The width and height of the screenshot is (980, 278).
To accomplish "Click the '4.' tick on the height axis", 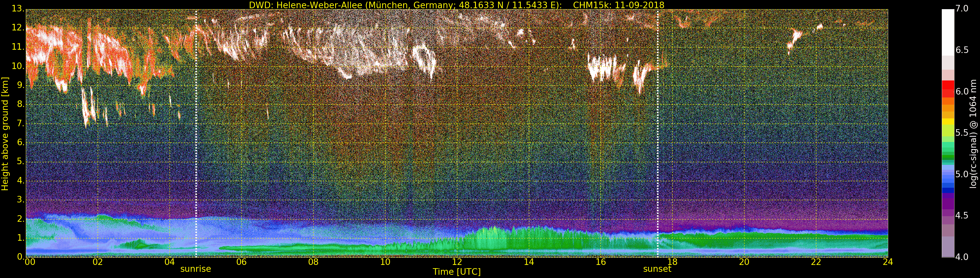I will [20, 181].
